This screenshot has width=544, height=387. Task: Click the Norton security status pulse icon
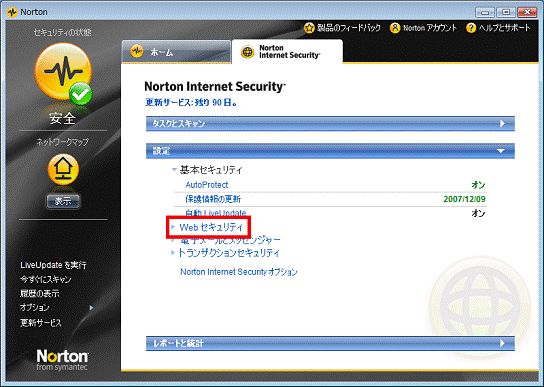pos(63,72)
